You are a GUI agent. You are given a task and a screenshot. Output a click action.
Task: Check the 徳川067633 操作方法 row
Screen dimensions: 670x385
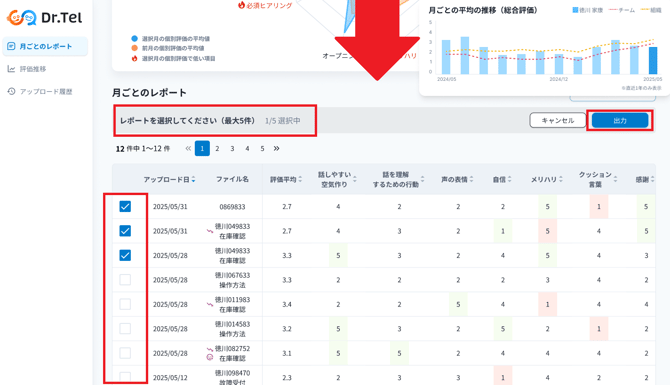click(125, 279)
